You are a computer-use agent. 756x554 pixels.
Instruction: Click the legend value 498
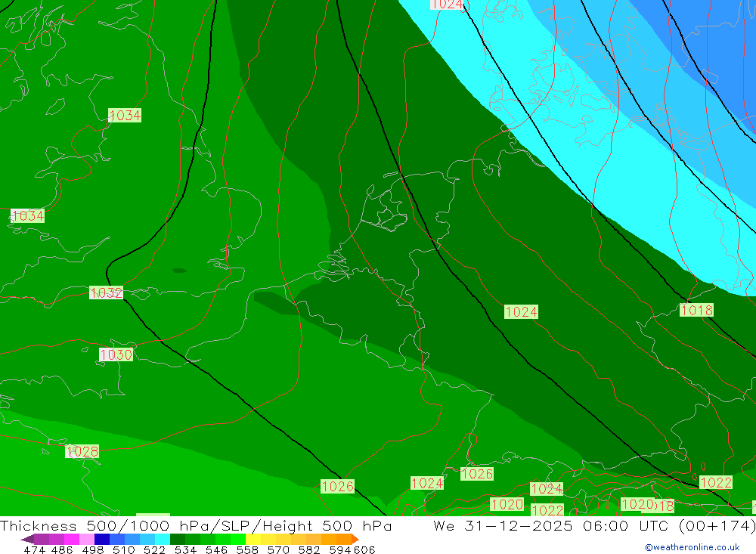[93, 549]
